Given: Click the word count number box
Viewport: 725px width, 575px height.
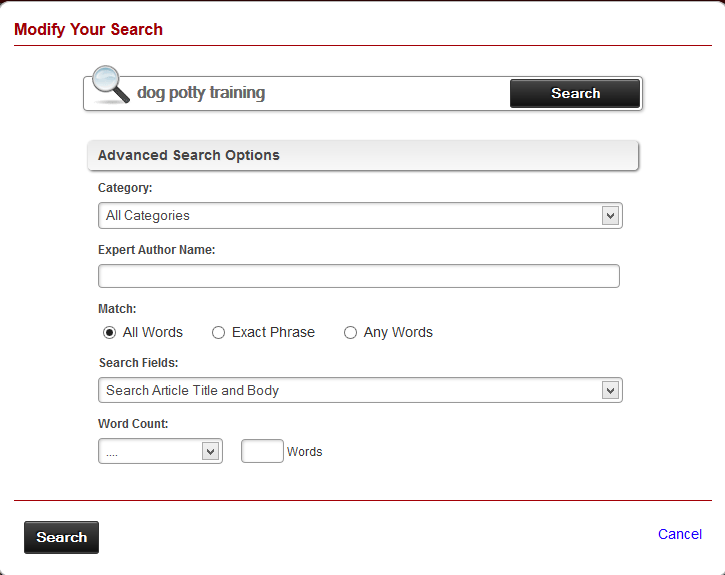Looking at the screenshot, I should click(x=262, y=451).
